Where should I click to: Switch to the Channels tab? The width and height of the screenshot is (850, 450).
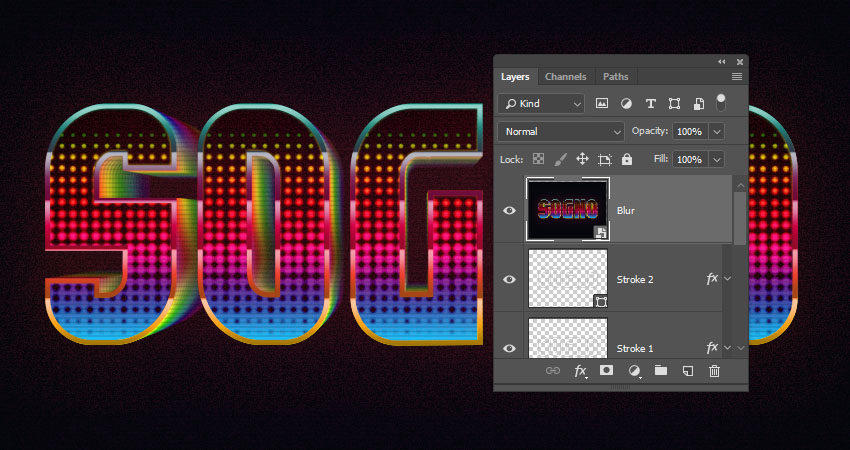coord(565,76)
